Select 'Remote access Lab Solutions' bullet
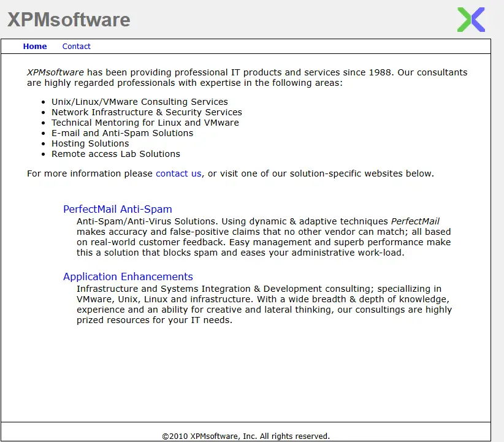This screenshot has width=504, height=442. pyautogui.click(x=116, y=154)
